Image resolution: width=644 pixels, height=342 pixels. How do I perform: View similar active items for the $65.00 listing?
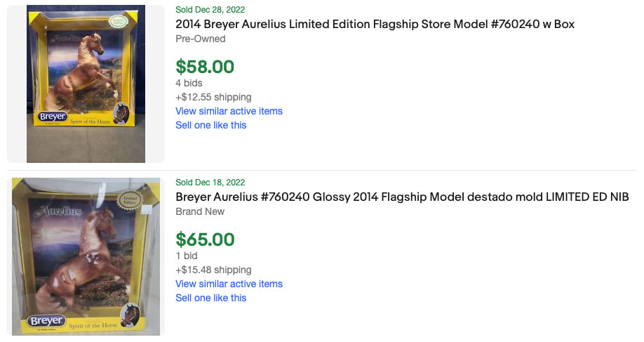(229, 284)
